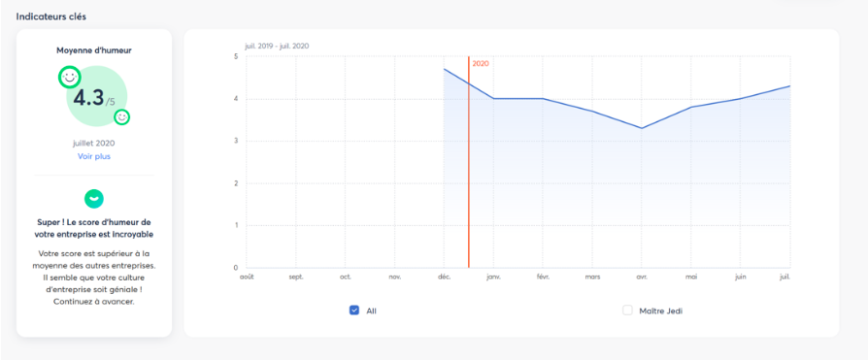
Task: Uncheck the All checkbox
Action: (x=354, y=311)
